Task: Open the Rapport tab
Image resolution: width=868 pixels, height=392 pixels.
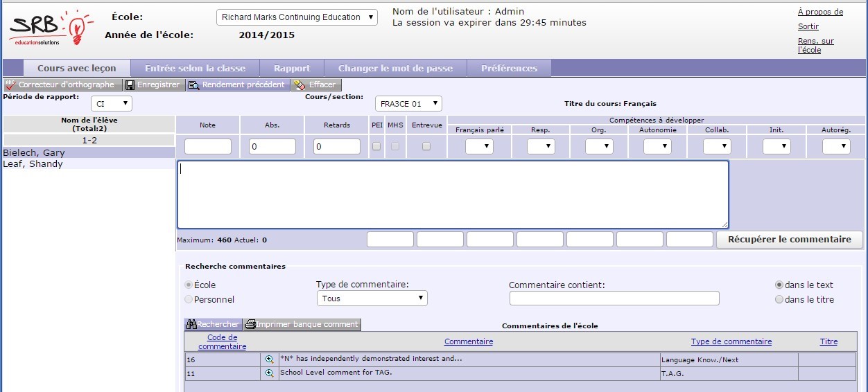Action: tap(292, 69)
